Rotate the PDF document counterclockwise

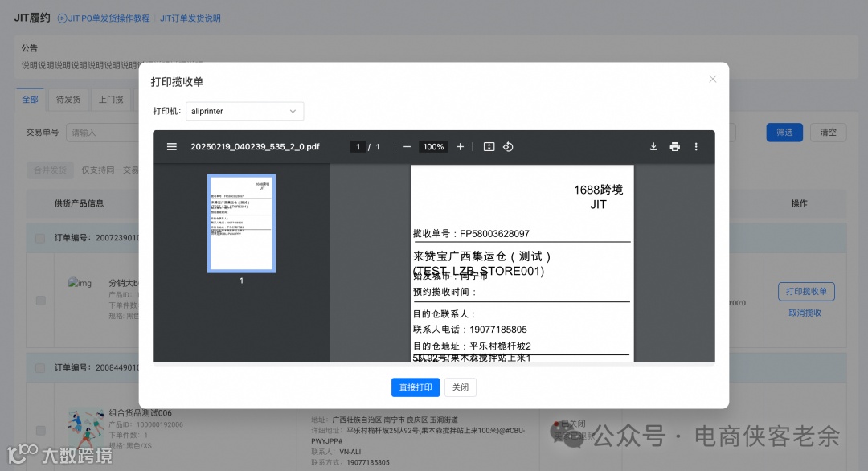pos(508,146)
